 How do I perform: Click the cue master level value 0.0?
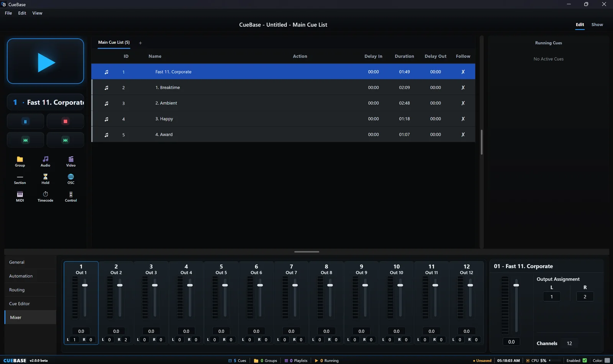point(511,342)
